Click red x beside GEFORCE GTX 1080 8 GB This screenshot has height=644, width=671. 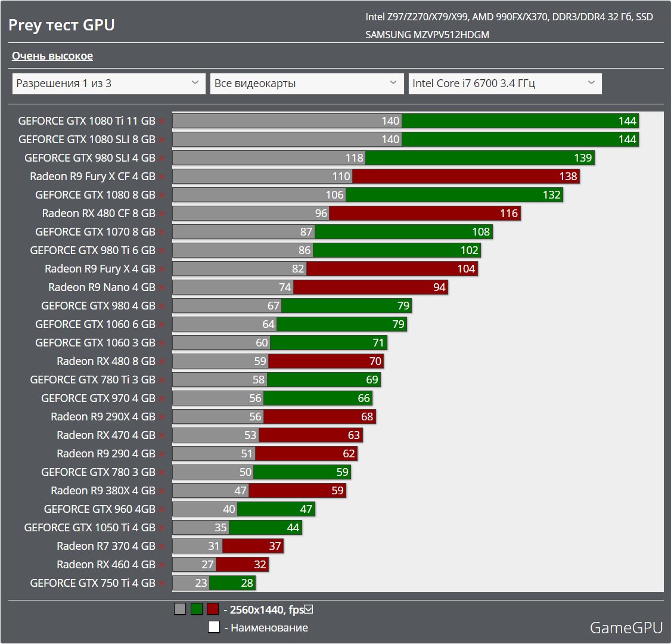[x=161, y=195]
